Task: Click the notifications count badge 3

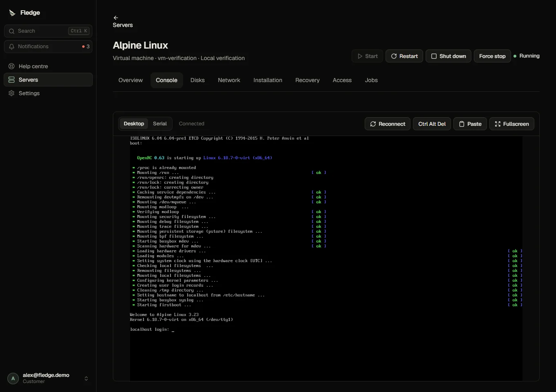Action: (x=86, y=47)
